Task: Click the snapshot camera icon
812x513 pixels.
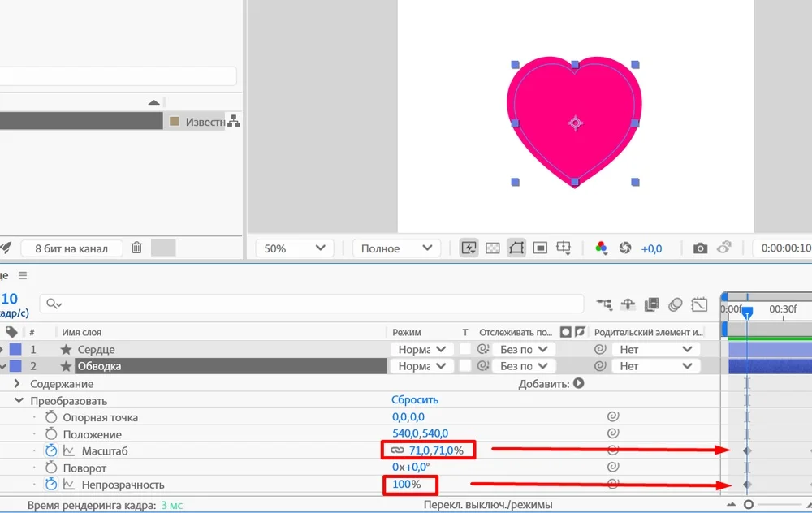Action: [700, 248]
